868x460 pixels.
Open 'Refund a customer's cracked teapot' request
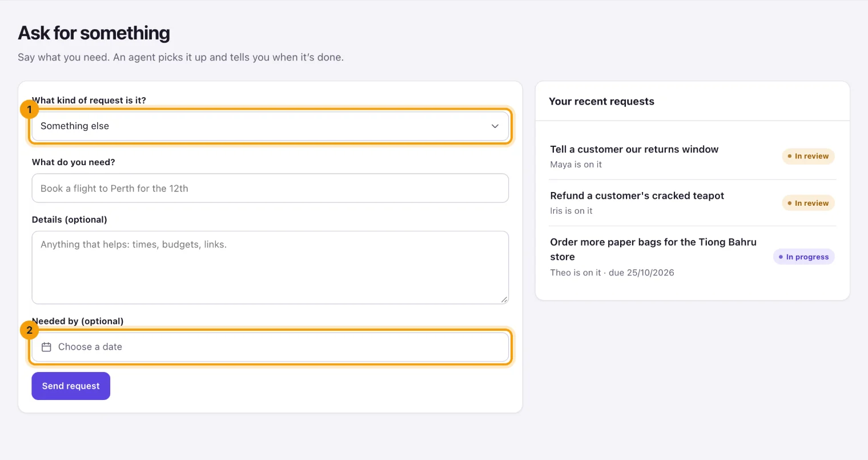637,195
